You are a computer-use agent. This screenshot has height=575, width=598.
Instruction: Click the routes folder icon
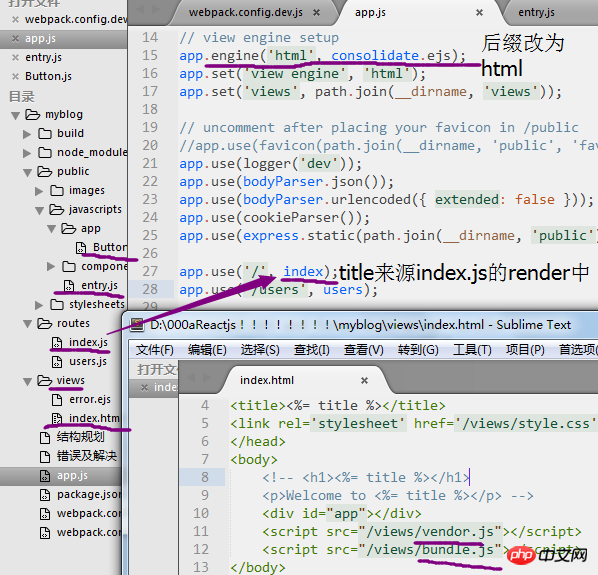[45, 323]
